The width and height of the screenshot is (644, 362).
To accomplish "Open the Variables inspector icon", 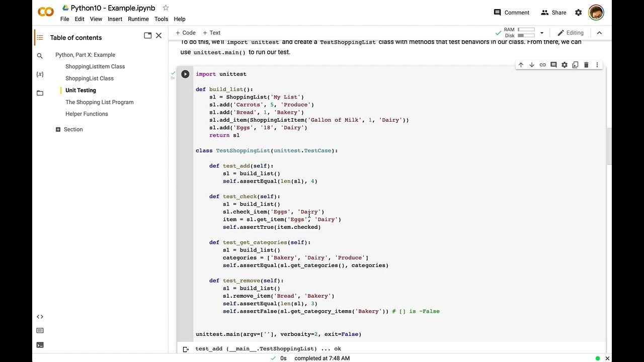I will pyautogui.click(x=40, y=74).
